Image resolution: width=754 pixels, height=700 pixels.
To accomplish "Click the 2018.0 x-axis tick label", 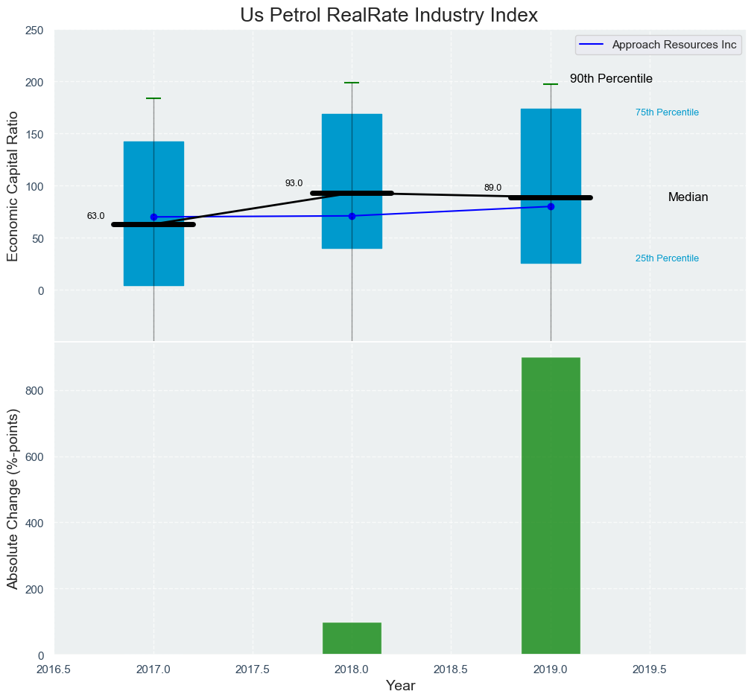I will click(x=352, y=668).
